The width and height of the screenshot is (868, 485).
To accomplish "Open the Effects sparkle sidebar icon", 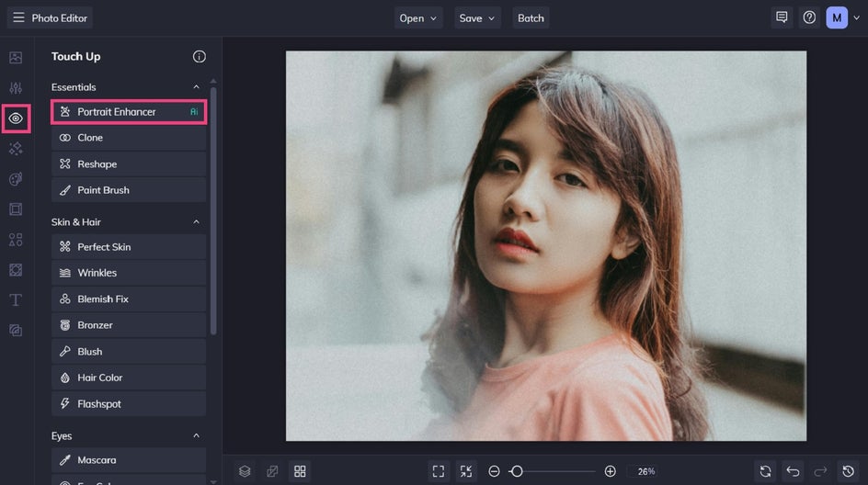I will coord(16,148).
